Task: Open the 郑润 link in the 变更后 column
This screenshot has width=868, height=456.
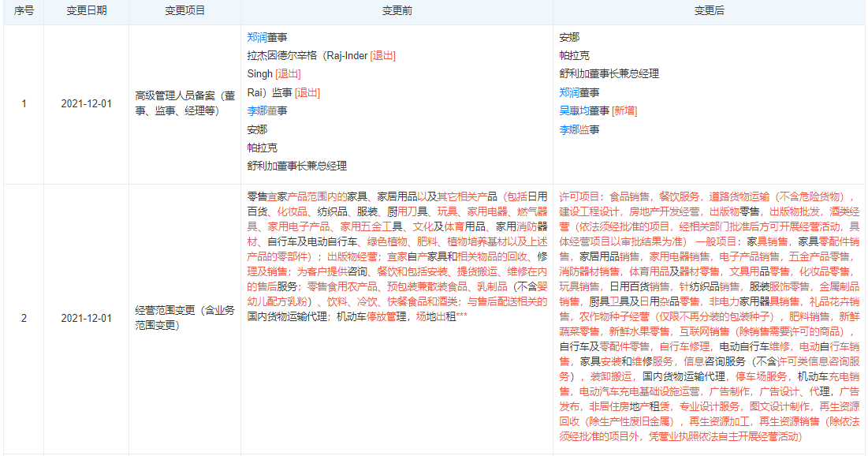Action: point(569,92)
